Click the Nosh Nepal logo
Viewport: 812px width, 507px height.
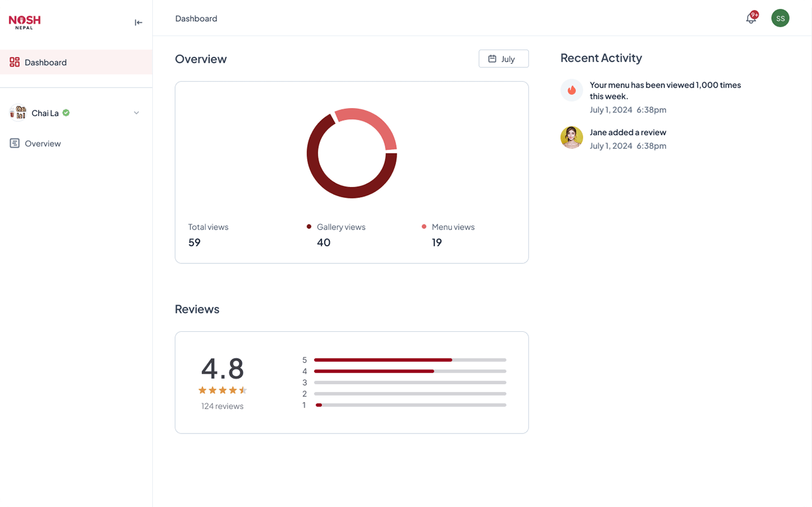click(24, 22)
